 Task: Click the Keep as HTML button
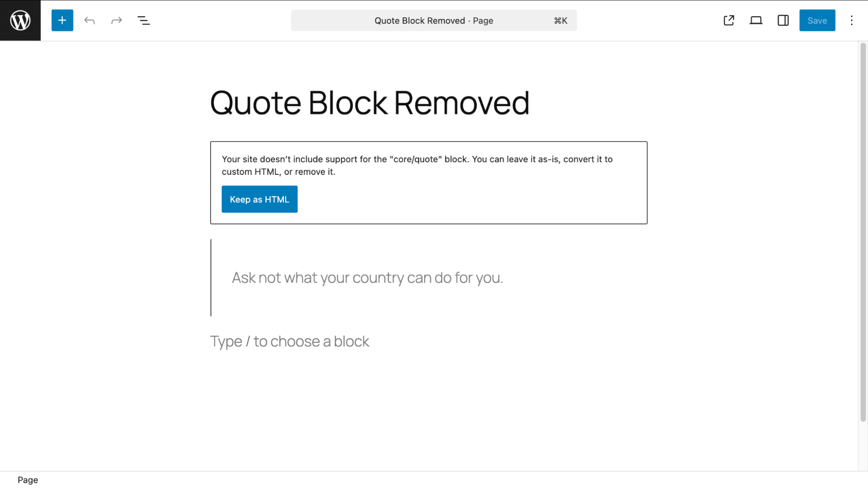click(x=260, y=199)
